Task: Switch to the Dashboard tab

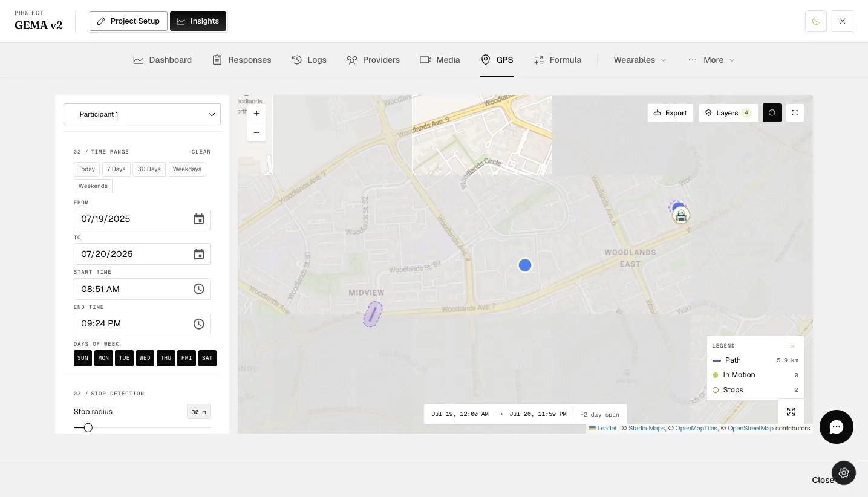Action: (163, 60)
